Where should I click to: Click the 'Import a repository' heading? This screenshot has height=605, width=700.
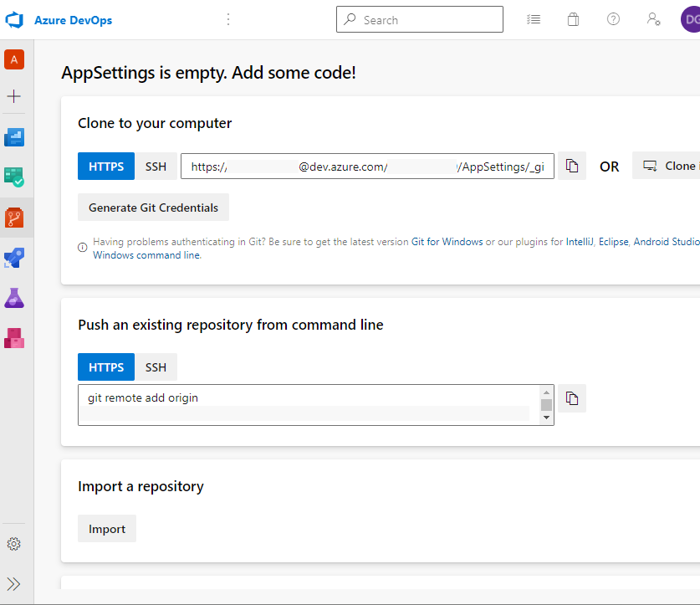pyautogui.click(x=141, y=486)
